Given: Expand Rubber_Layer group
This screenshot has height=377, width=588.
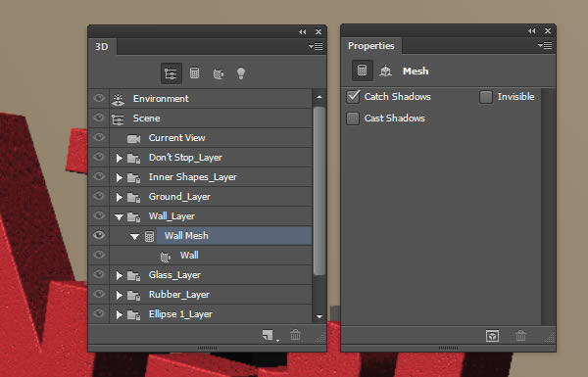Looking at the screenshot, I should [x=120, y=296].
